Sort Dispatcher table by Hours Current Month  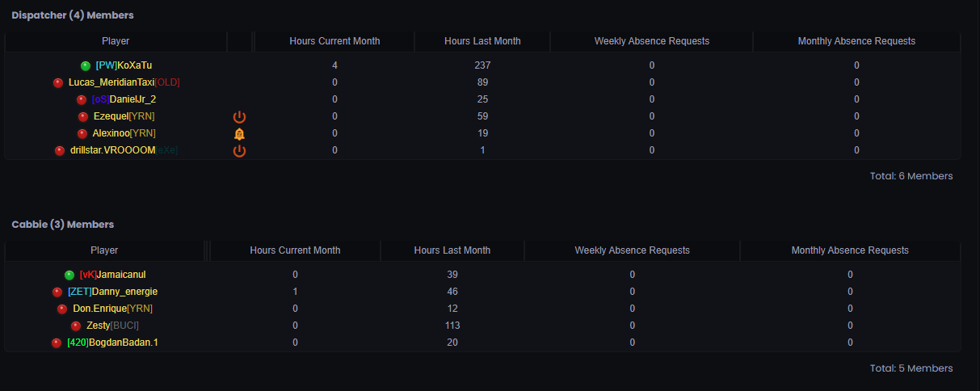click(334, 41)
